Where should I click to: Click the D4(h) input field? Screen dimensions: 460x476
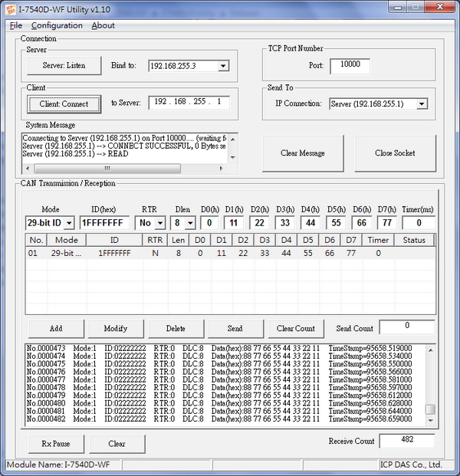310,223
